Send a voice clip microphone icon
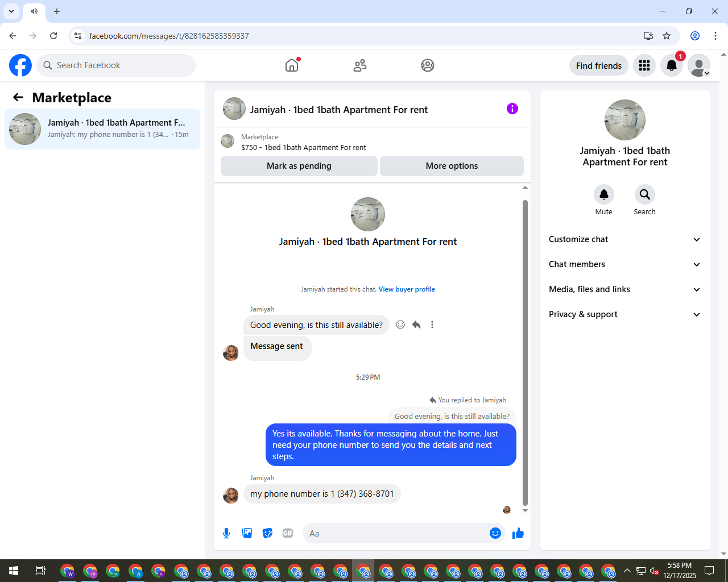 coord(226,533)
